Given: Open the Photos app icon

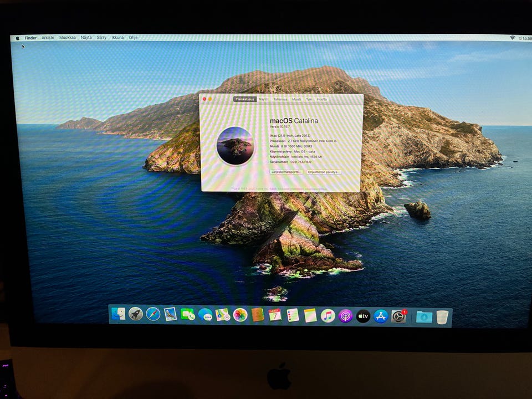Looking at the screenshot, I should tap(240, 315).
